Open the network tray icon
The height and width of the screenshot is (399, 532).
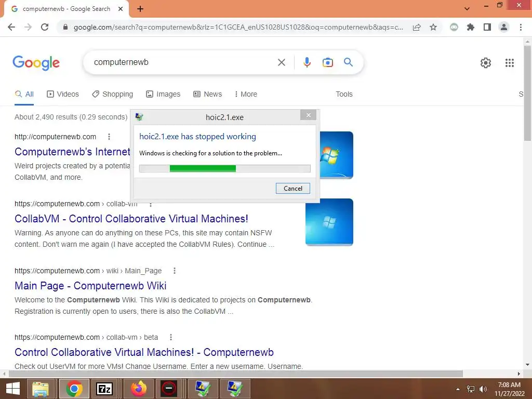click(471, 389)
